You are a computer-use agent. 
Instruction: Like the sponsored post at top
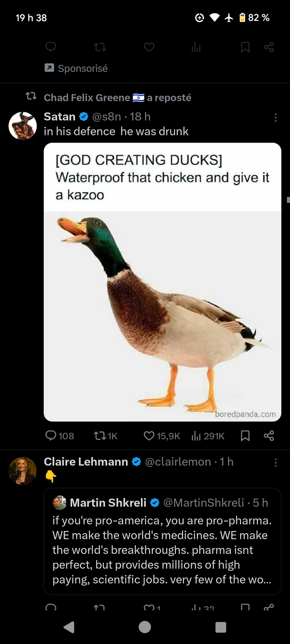[149, 47]
